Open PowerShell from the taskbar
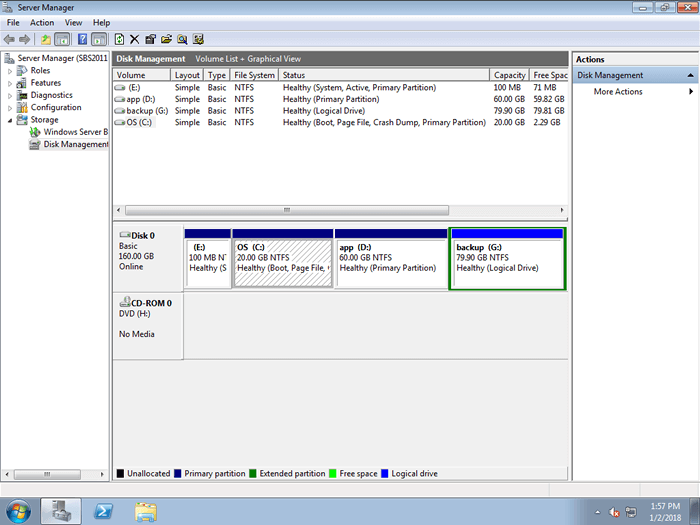The width and height of the screenshot is (700, 525). [103, 511]
